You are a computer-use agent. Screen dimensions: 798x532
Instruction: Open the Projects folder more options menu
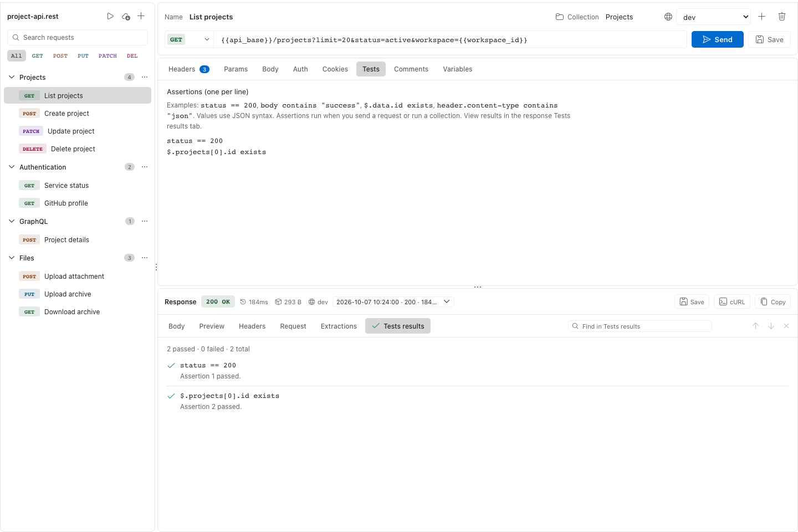coord(145,77)
